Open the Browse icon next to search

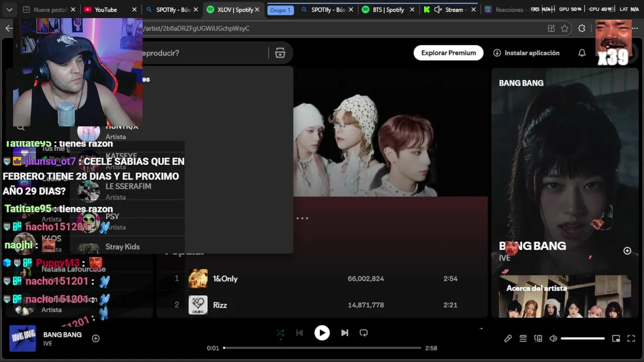pyautogui.click(x=280, y=53)
